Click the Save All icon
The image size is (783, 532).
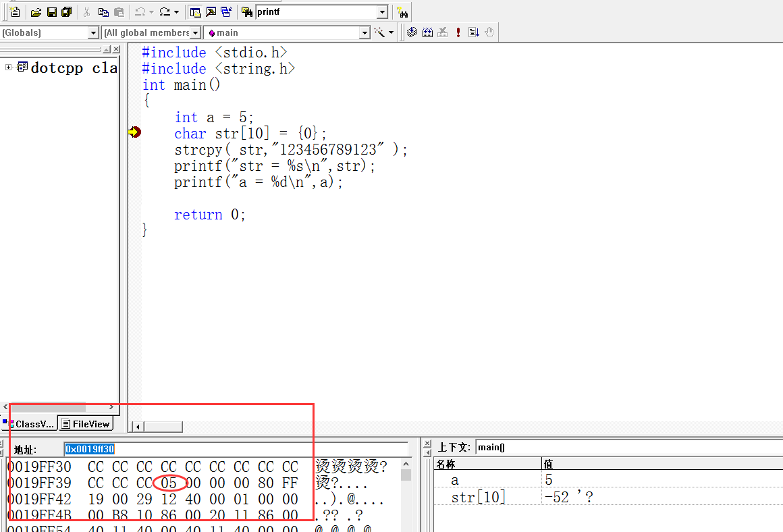coord(66,11)
